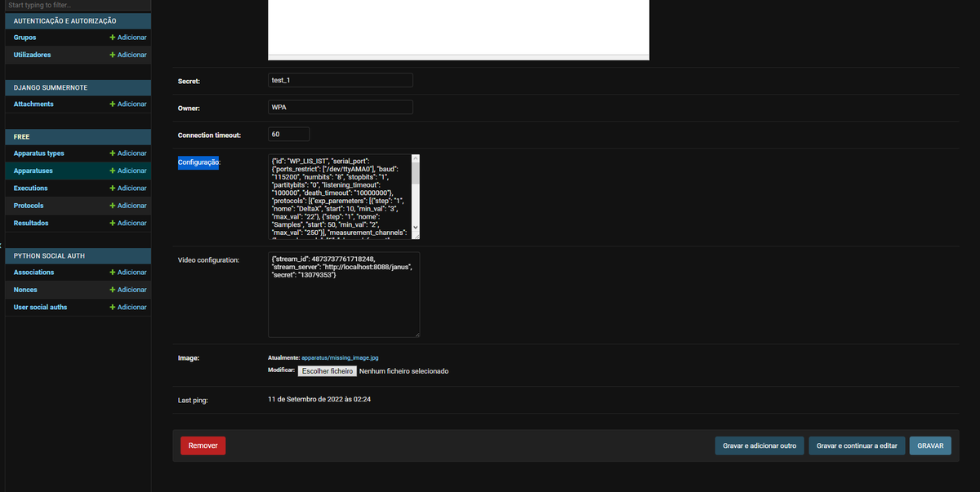Click Escolher ficheiro to choose image

coord(325,370)
